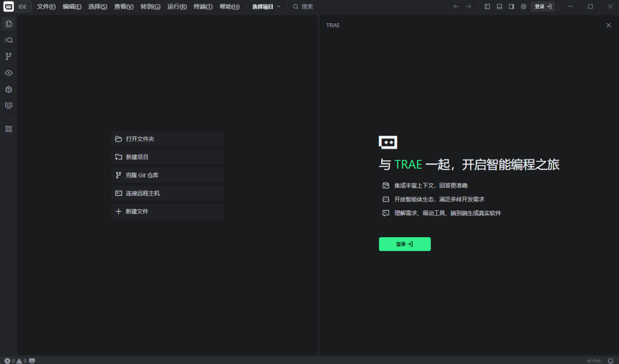Close the TRAE side panel
The width and height of the screenshot is (619, 364).
609,25
